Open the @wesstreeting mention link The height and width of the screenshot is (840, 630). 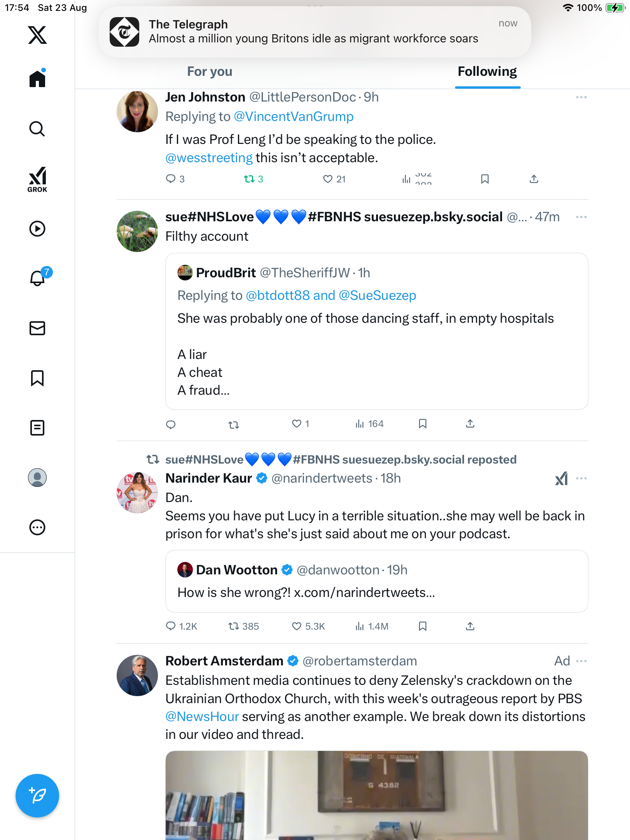209,158
